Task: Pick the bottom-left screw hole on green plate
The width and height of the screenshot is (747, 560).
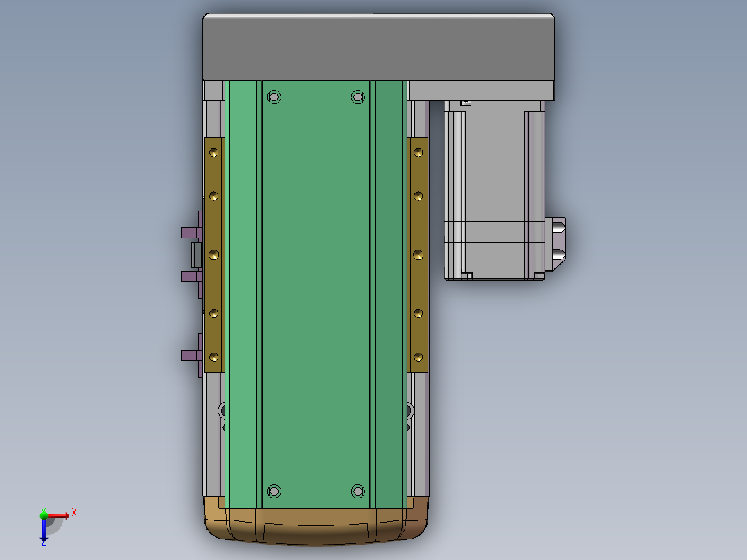Action: [x=274, y=491]
